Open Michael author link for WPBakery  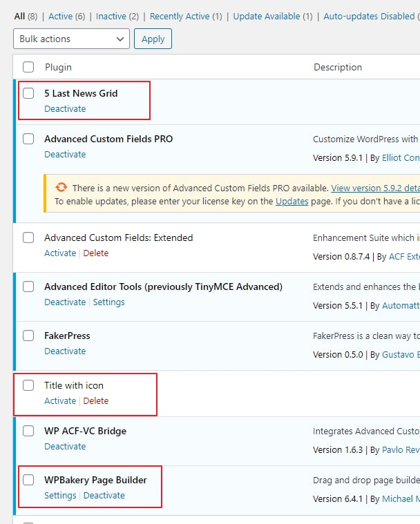tap(401, 498)
